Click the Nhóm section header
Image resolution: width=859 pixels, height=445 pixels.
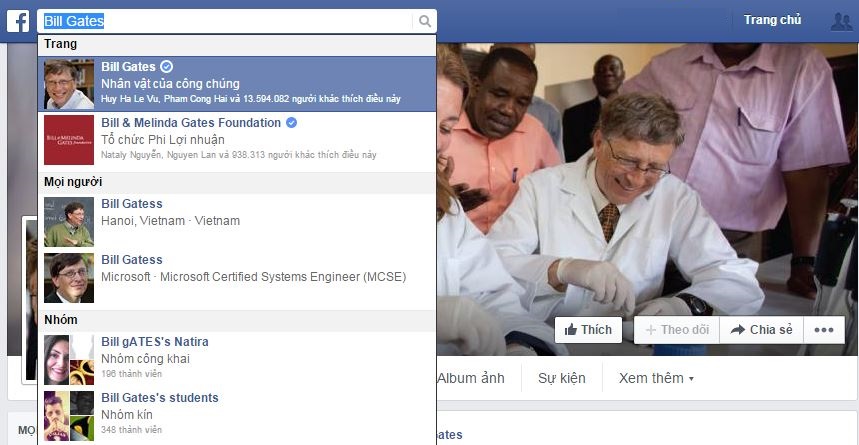pos(237,320)
